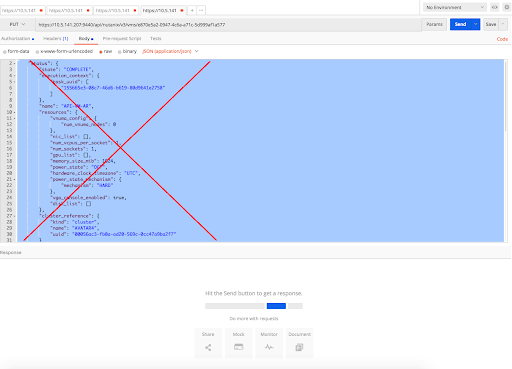Click the "name": "API-VM-AR" line

coord(66,106)
